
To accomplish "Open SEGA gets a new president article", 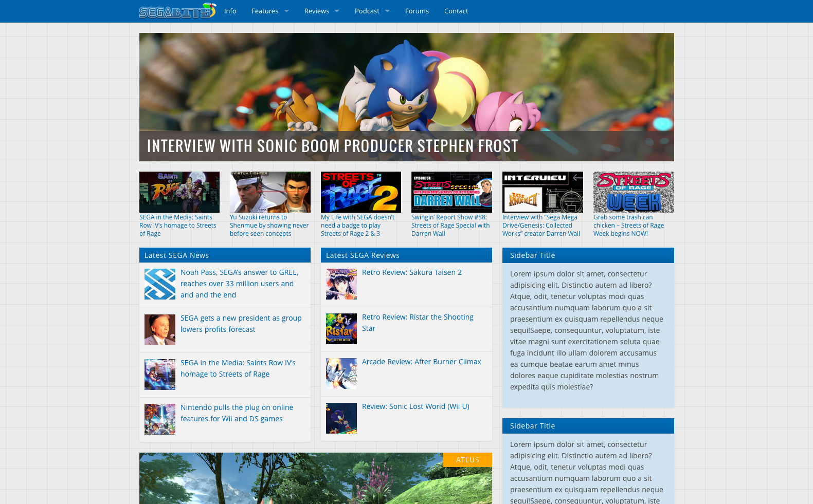I will (x=241, y=324).
